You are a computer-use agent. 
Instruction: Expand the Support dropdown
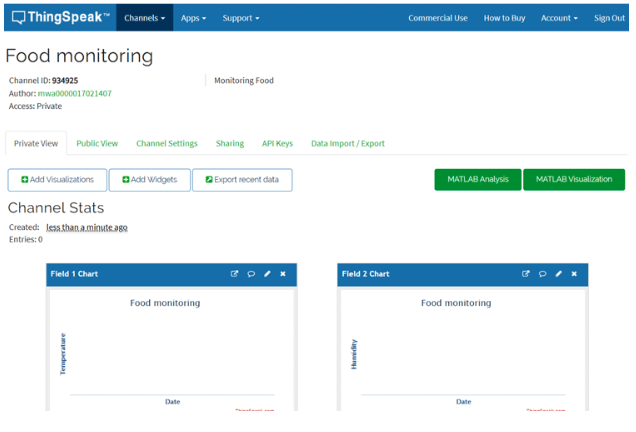(x=240, y=18)
